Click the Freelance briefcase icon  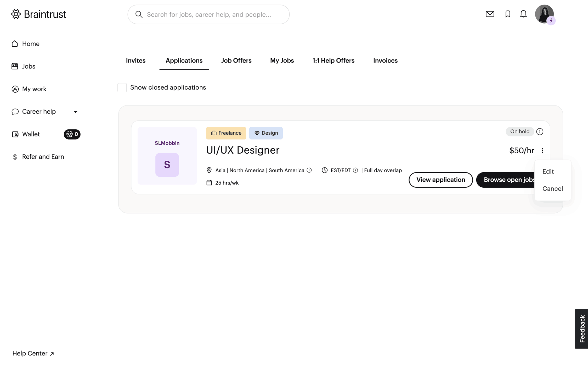214,133
